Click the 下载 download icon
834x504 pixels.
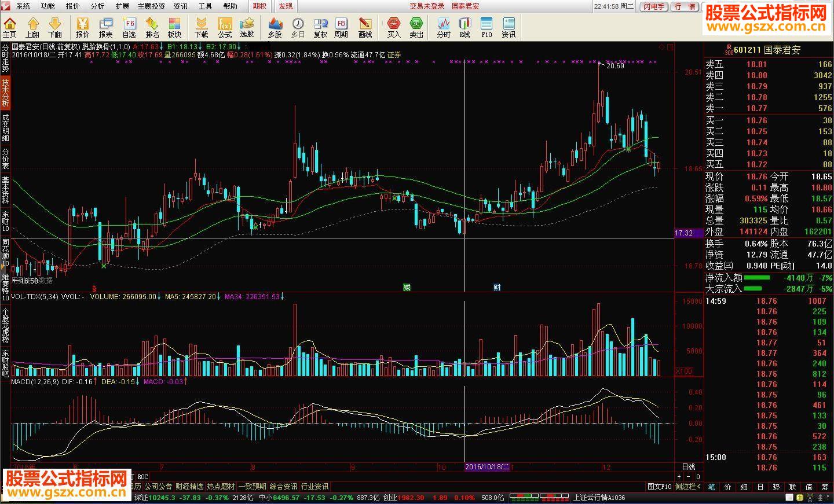click(x=202, y=27)
